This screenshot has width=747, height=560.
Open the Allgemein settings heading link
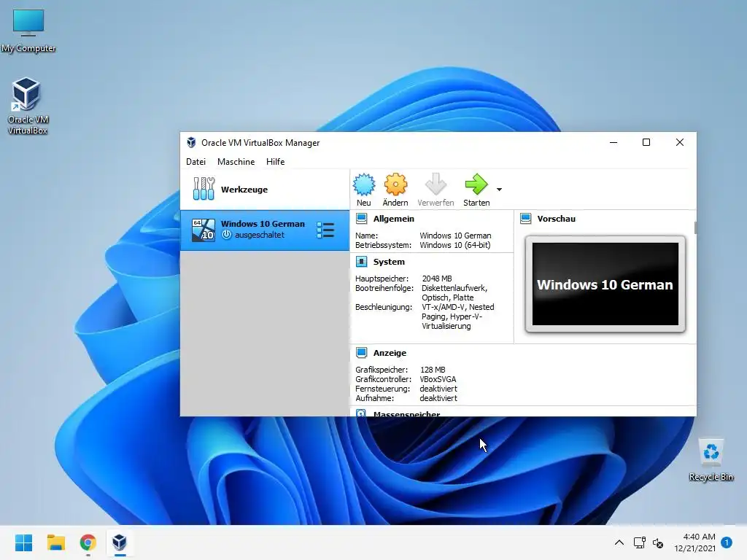pyautogui.click(x=393, y=219)
